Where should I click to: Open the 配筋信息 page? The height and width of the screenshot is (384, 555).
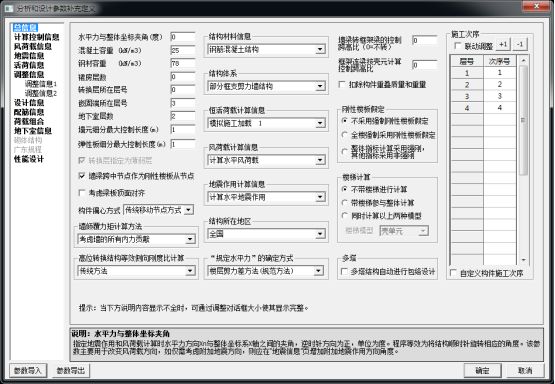pos(29,112)
